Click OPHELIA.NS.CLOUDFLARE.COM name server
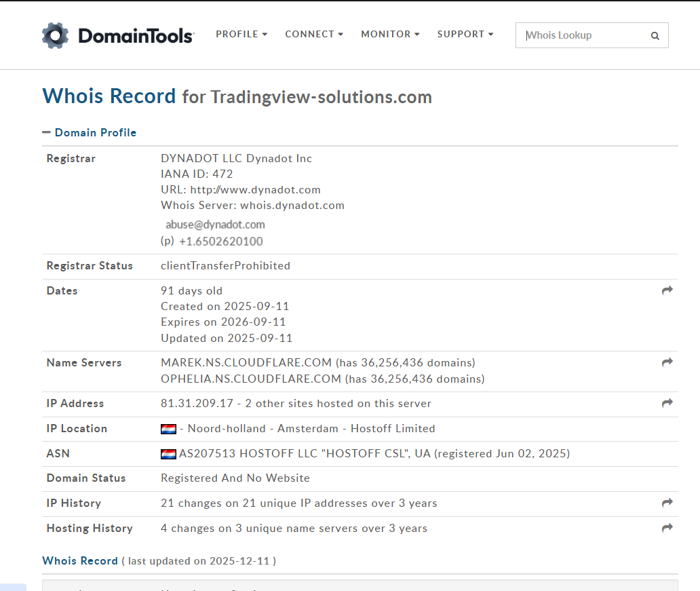Image resolution: width=700 pixels, height=591 pixels. 251,379
